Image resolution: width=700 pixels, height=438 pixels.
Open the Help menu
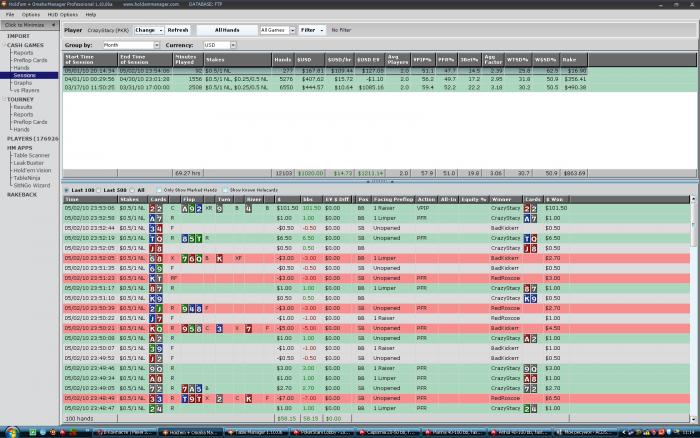click(x=91, y=15)
